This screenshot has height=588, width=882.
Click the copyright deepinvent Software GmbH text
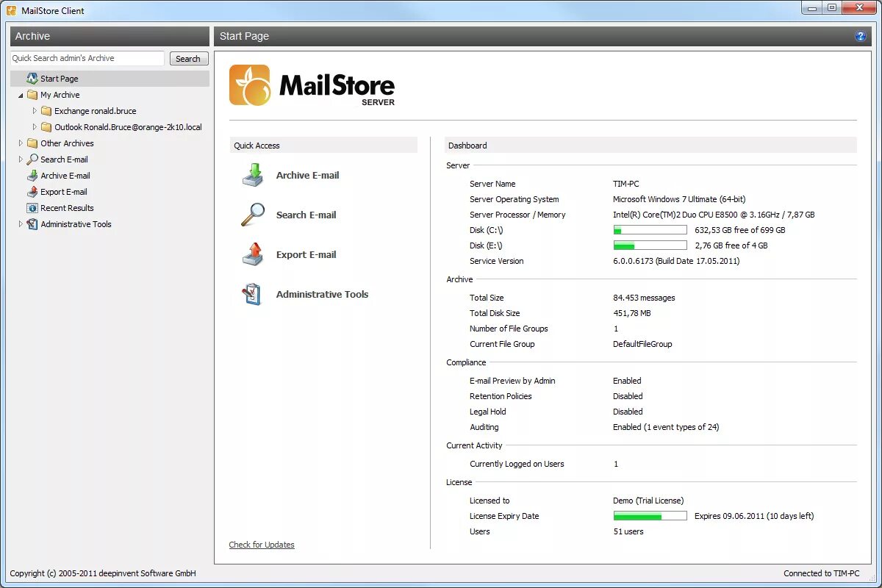pos(103,573)
